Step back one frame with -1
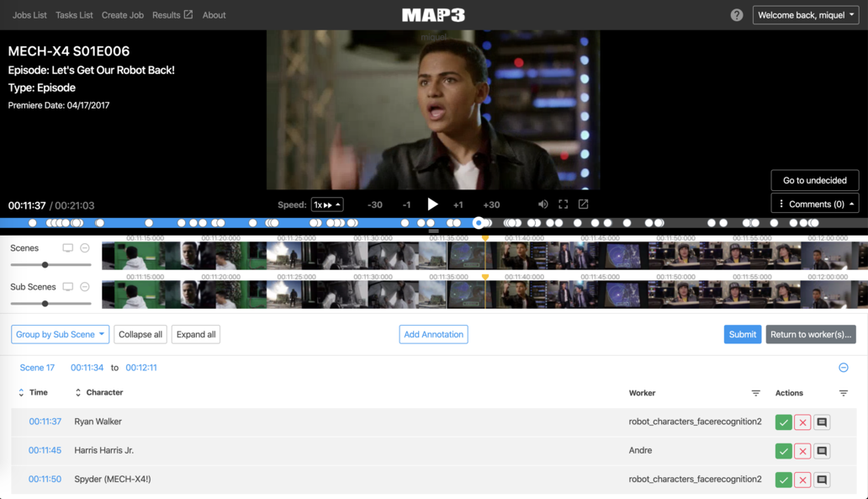 coord(406,205)
